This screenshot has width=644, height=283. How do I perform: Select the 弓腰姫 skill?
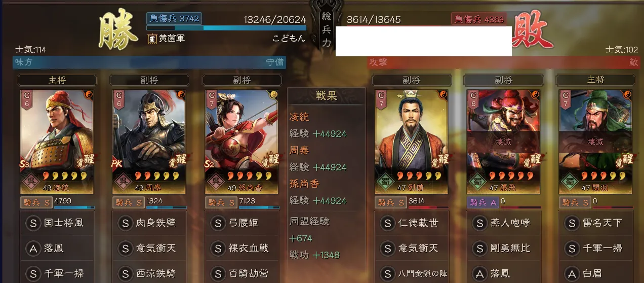click(x=242, y=223)
